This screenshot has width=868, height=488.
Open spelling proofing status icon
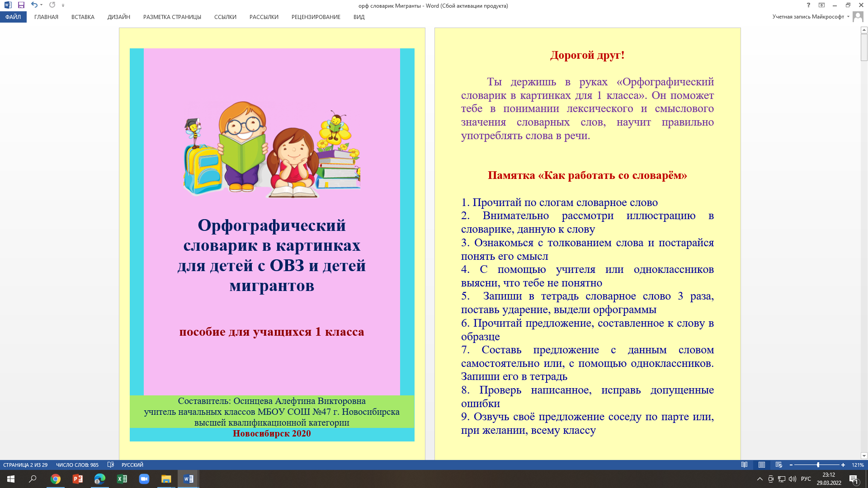pos(111,465)
